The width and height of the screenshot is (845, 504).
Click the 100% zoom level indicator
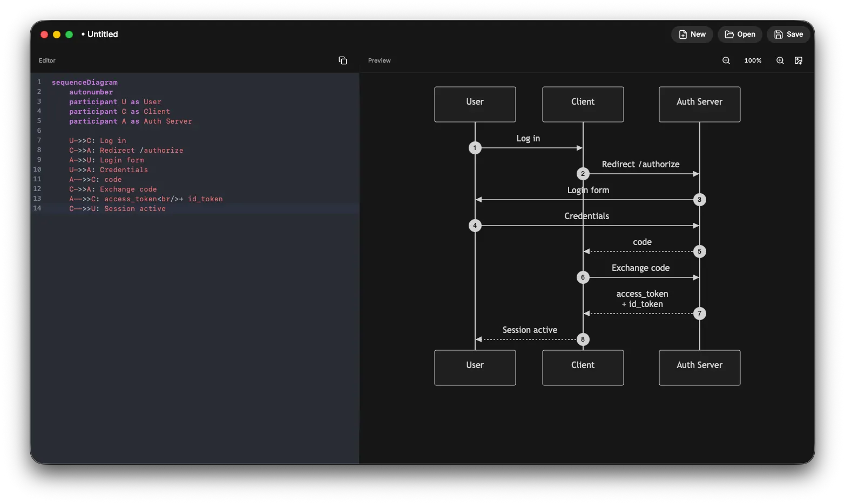(x=753, y=60)
